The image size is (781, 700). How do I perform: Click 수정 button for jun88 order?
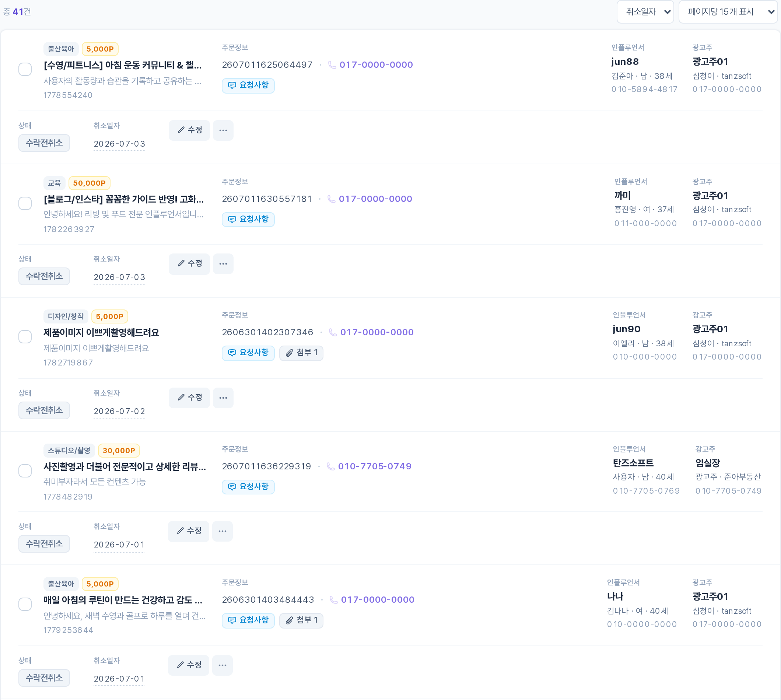click(x=189, y=130)
